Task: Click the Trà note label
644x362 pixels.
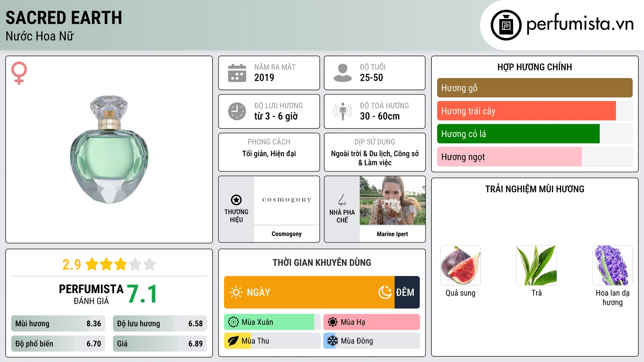Action: click(536, 293)
